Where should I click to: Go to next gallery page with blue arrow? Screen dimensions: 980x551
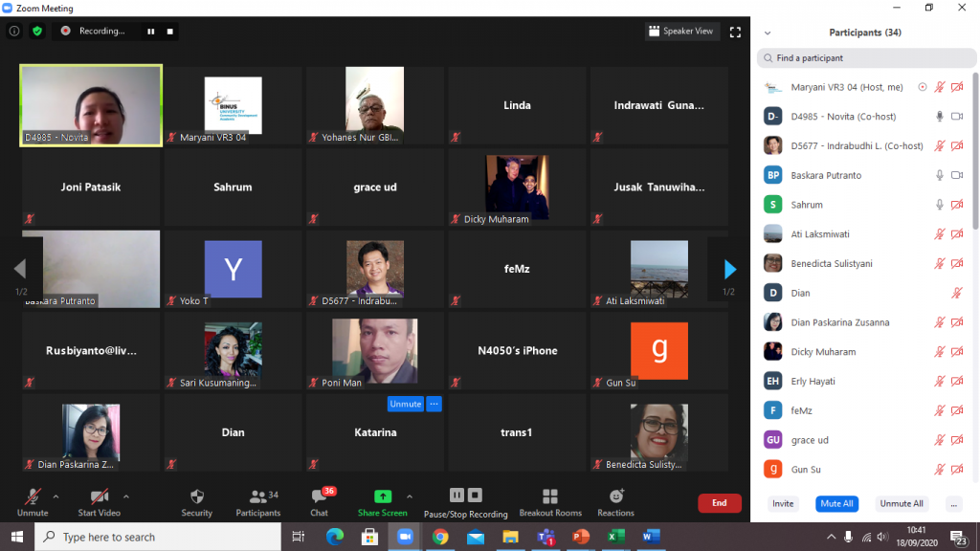tap(729, 269)
